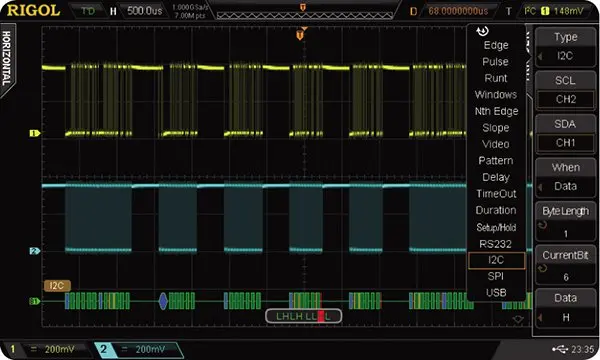Click the channel 1 200mV scale label
Image resolution: width=600 pixels, height=360 pixels.
(59, 349)
